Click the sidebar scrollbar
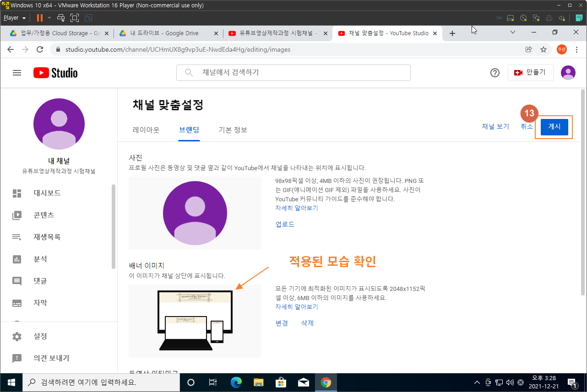The width and height of the screenshot is (587, 392). (114, 226)
